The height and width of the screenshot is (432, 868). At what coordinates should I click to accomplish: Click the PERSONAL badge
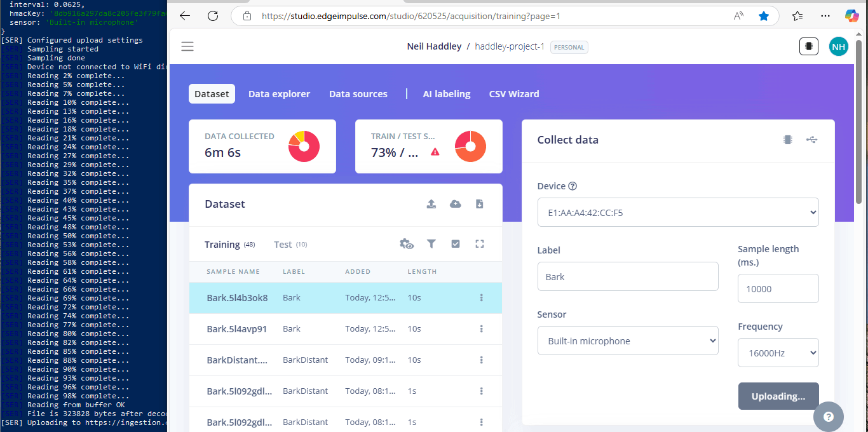[569, 47]
